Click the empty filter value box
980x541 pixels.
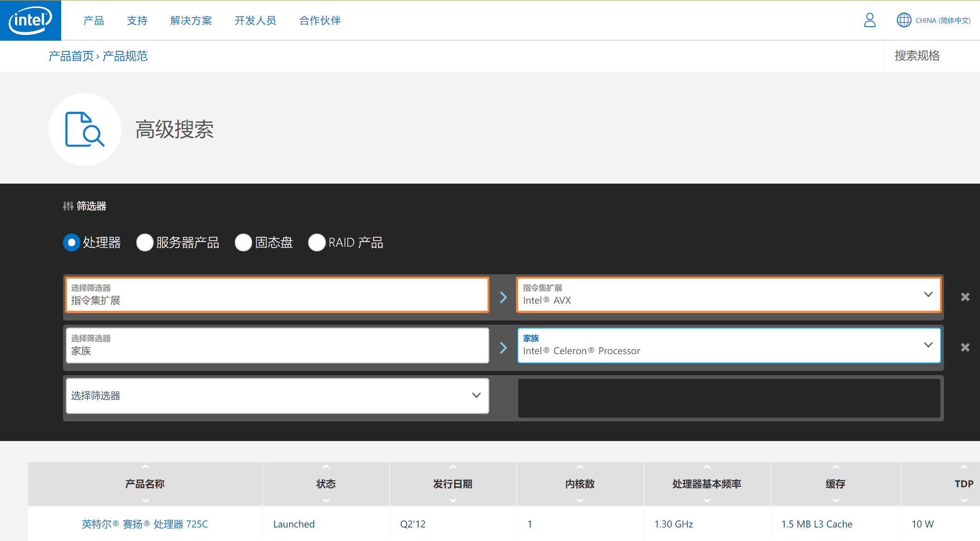(729, 398)
